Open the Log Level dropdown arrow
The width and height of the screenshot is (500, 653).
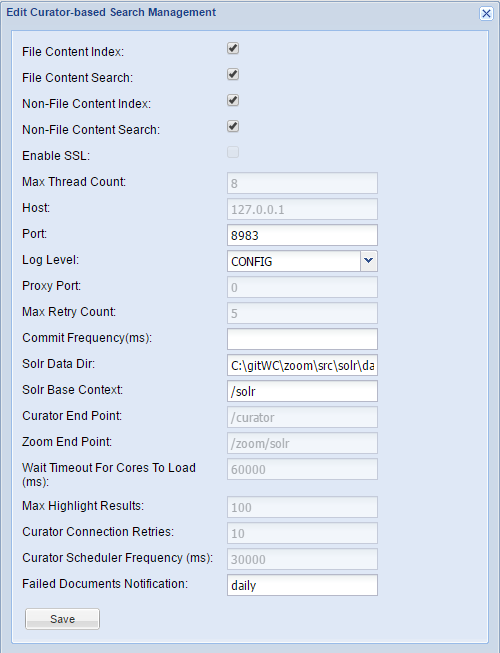click(x=369, y=261)
